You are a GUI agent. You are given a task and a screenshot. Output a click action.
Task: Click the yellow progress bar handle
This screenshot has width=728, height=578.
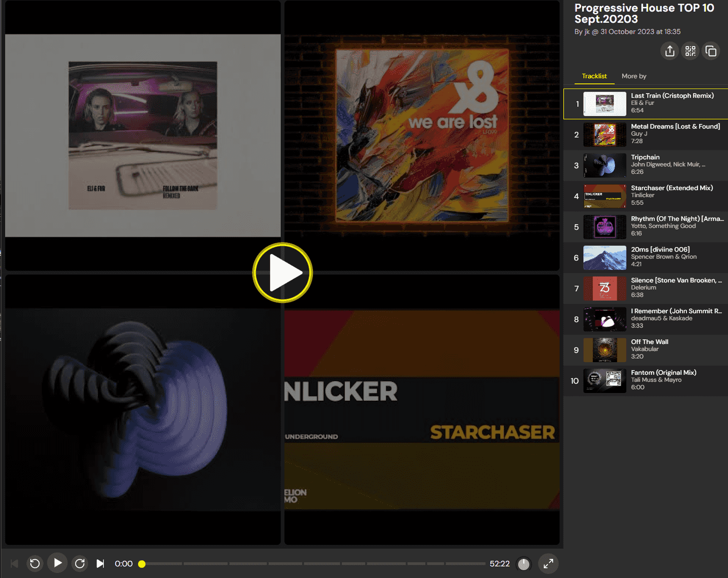(142, 564)
